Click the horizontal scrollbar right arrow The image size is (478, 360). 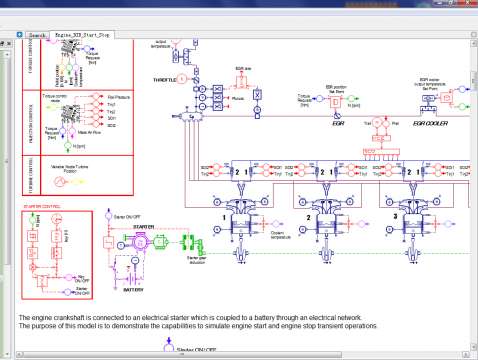point(466,354)
